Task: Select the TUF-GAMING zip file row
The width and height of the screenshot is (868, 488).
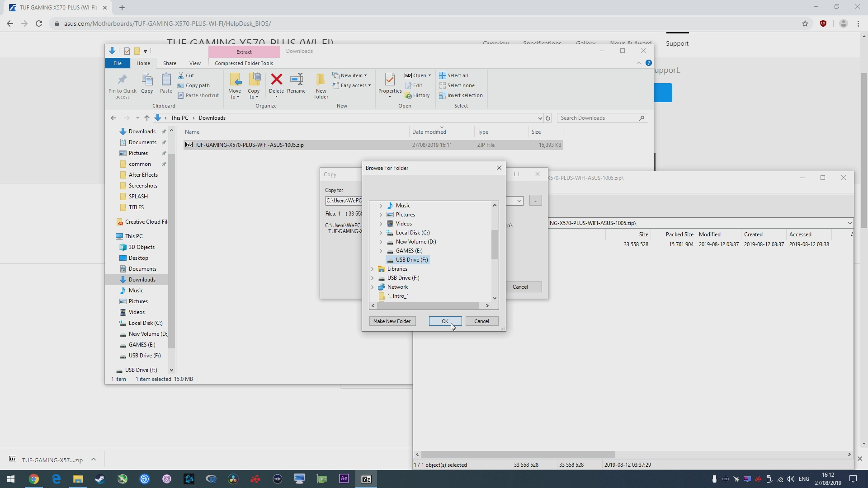Action: (373, 145)
